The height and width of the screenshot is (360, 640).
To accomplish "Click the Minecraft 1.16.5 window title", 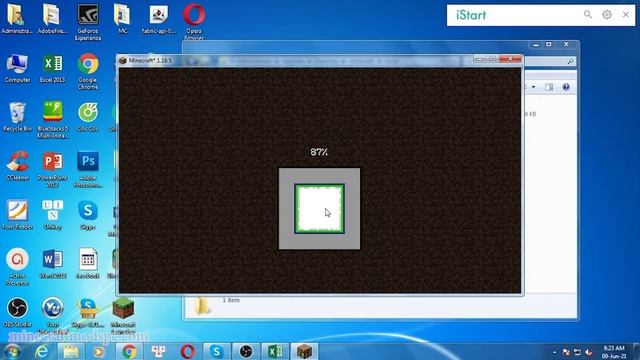I will tap(150, 60).
